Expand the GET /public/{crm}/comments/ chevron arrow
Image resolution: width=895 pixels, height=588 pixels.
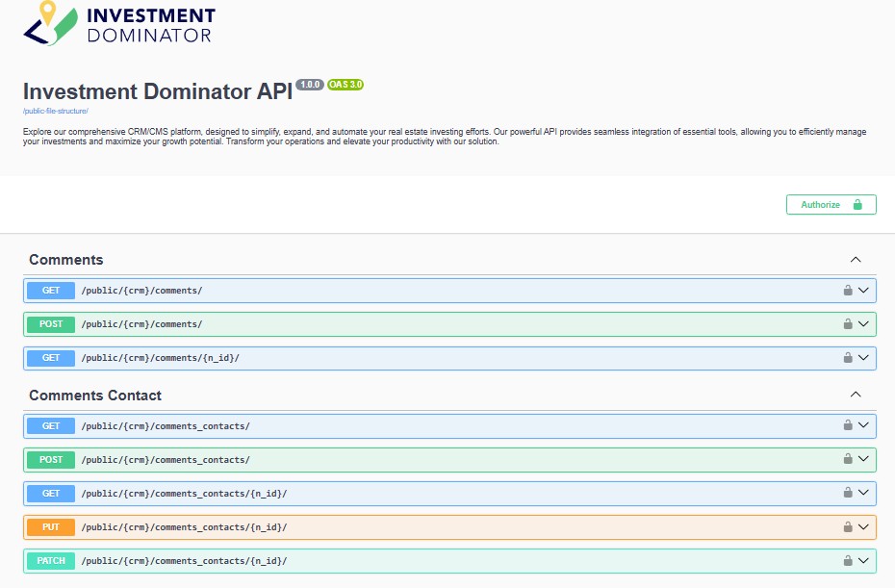point(863,291)
